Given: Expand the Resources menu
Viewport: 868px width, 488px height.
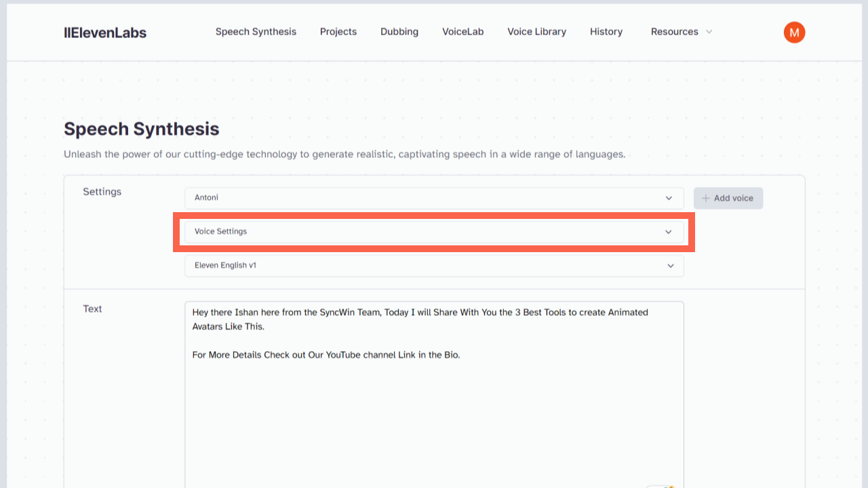Looking at the screenshot, I should point(682,32).
